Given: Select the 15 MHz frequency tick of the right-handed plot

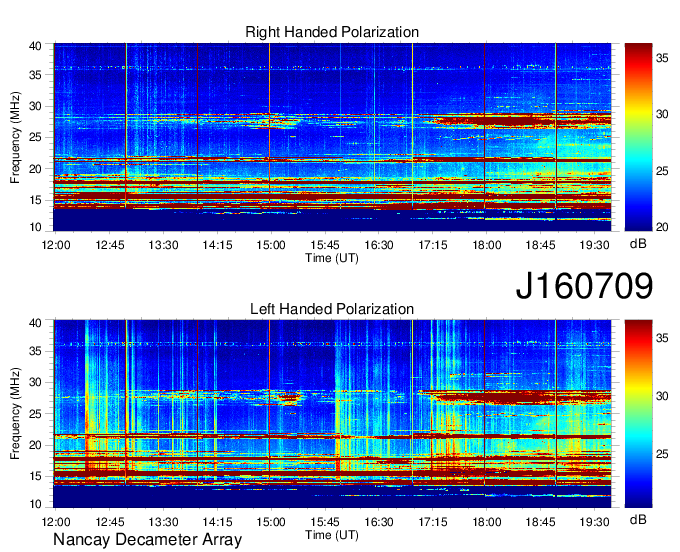Looking at the screenshot, I should (x=35, y=200).
